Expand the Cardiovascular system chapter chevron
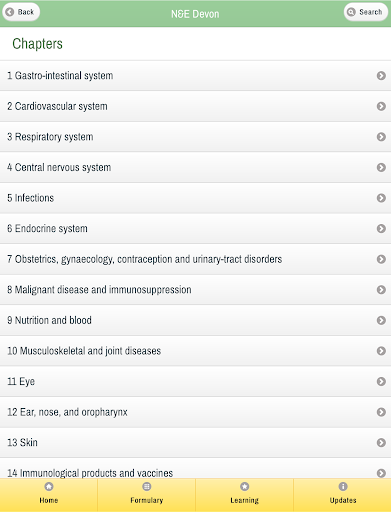The width and height of the screenshot is (391, 512). click(381, 106)
